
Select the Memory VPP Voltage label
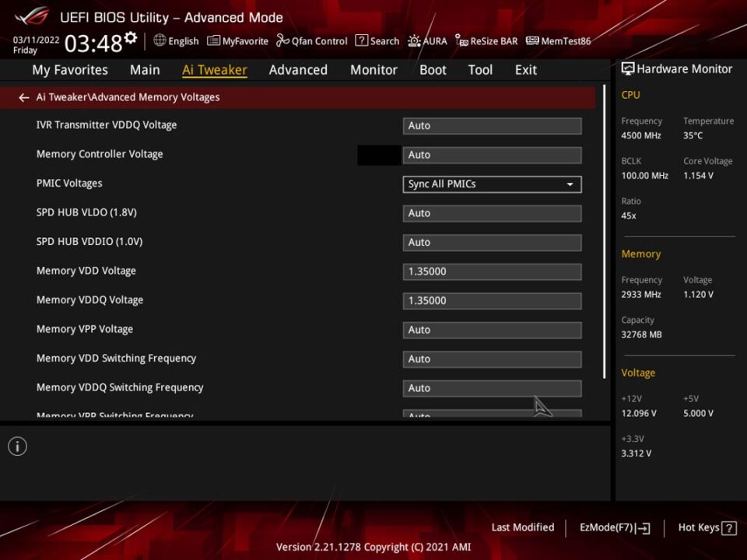pyautogui.click(x=85, y=329)
